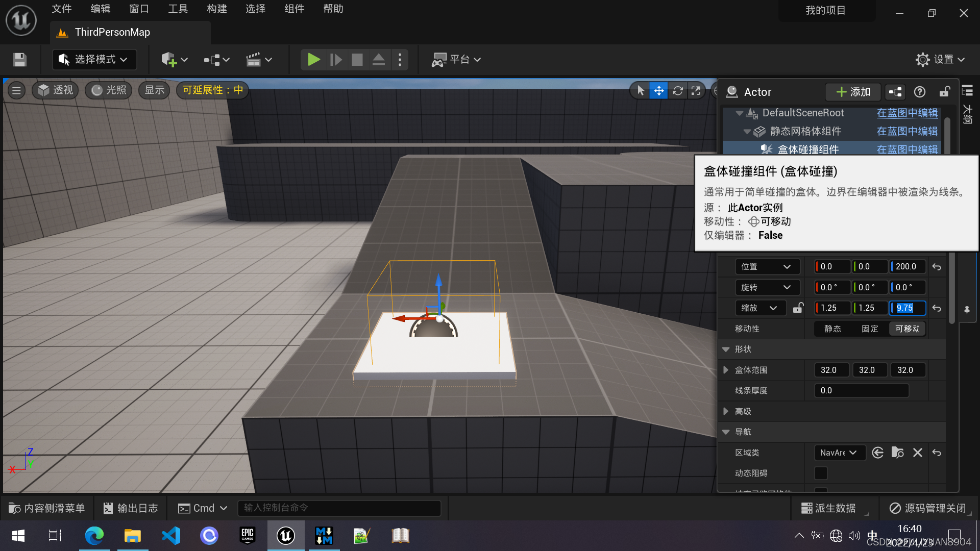Collapse the Shape (形状) section
The image size is (980, 551).
[x=726, y=349]
